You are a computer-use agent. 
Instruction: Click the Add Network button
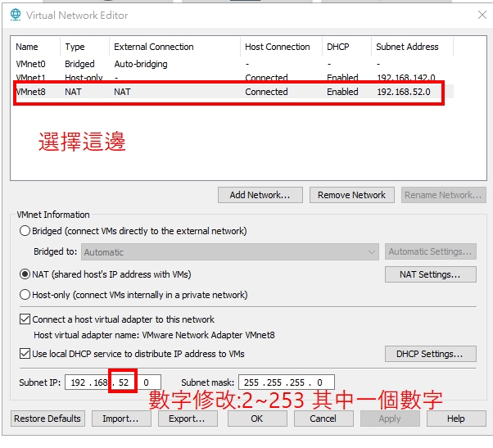(260, 195)
